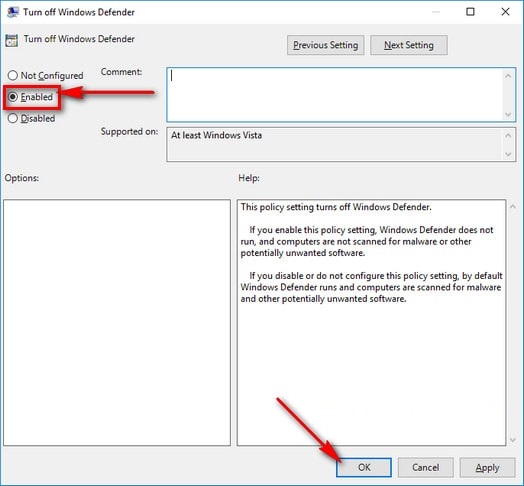Click the Comment box scroll up arrow
524x486 pixels.
click(508, 76)
